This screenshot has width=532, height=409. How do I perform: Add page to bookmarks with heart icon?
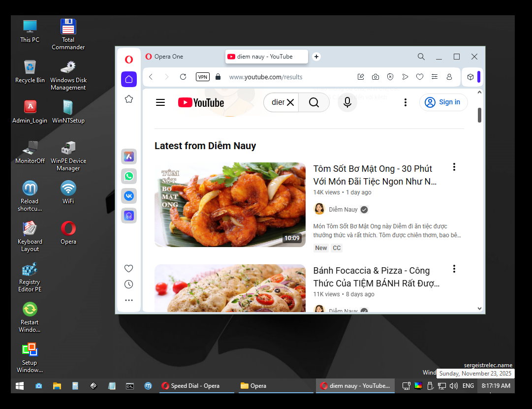[420, 77]
